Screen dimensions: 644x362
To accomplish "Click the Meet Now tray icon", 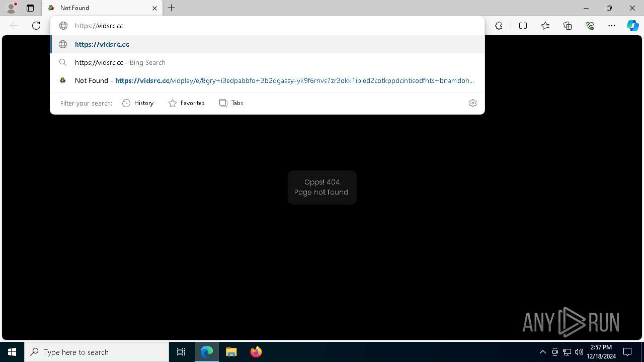I will pyautogui.click(x=555, y=352).
